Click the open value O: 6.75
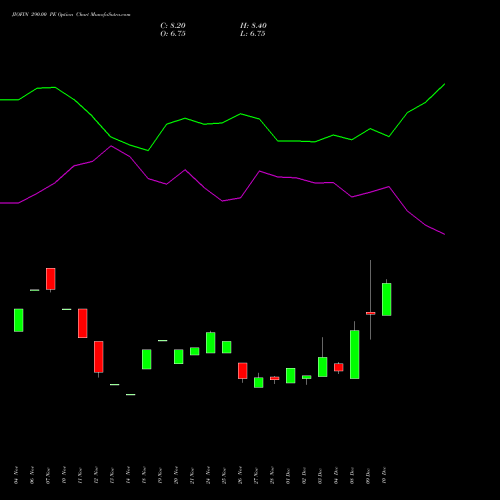 click(x=173, y=34)
